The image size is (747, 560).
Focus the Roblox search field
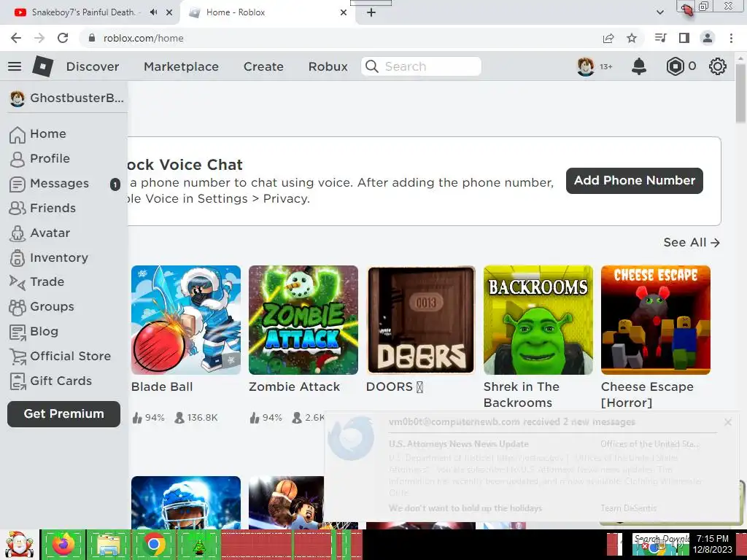pyautogui.click(x=421, y=66)
